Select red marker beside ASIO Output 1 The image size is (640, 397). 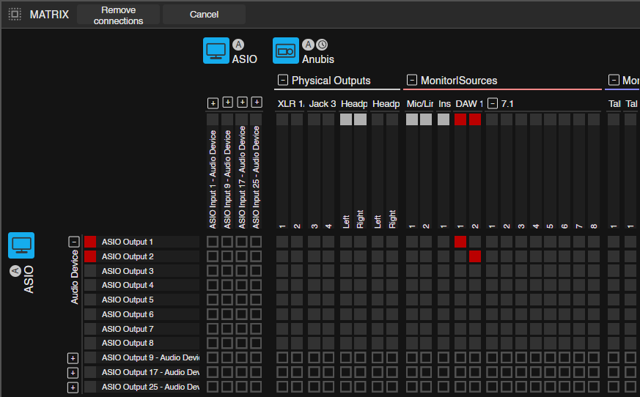pyautogui.click(x=90, y=242)
